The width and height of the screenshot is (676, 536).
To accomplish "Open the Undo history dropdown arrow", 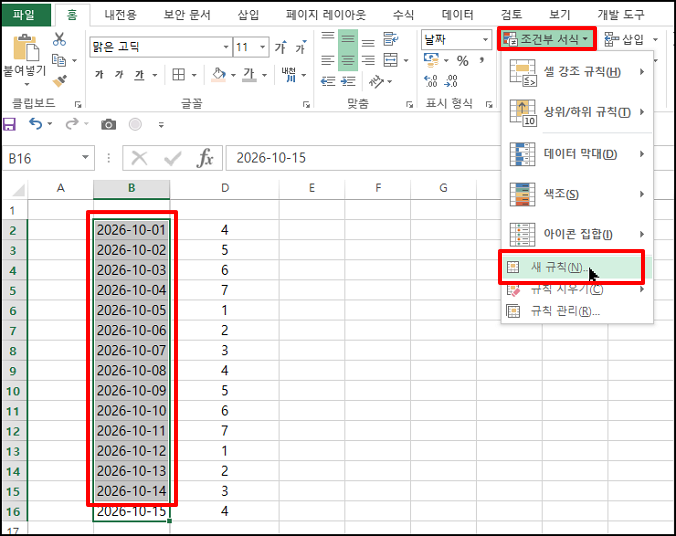I will click(x=50, y=124).
